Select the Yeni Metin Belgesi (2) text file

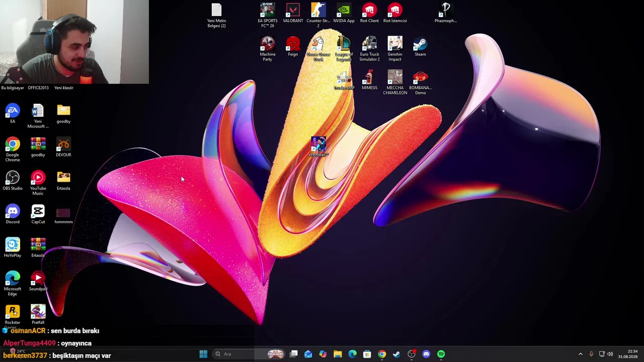pos(216,16)
